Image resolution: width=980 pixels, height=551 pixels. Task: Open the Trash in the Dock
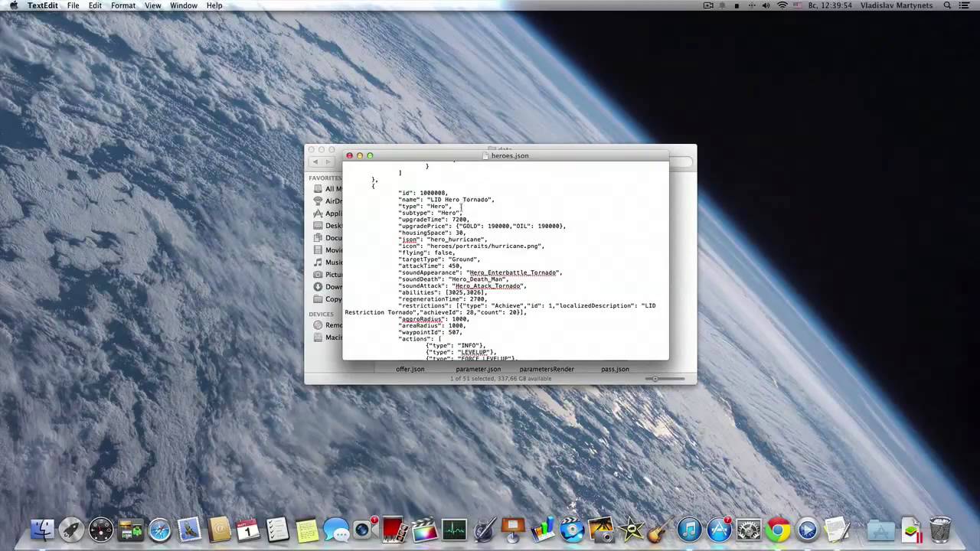(940, 529)
